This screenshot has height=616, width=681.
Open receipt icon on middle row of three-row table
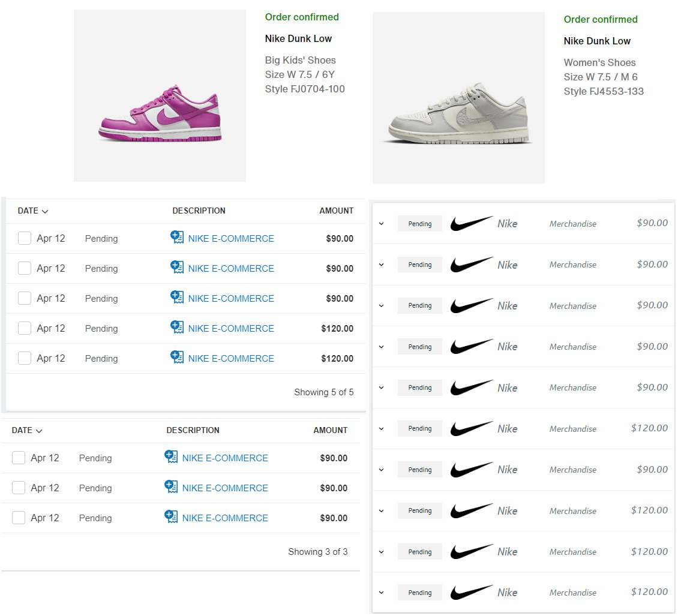point(170,486)
